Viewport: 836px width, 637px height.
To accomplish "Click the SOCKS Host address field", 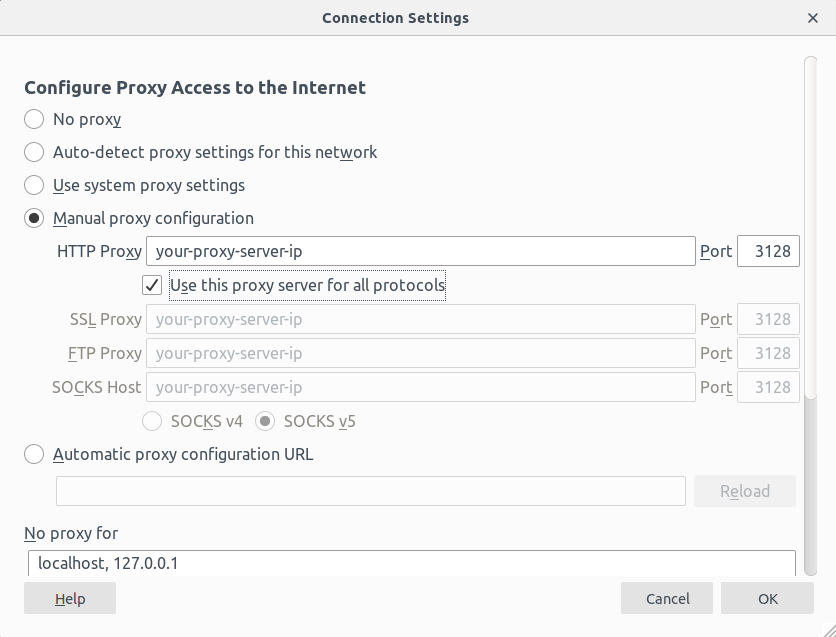I will click(420, 388).
